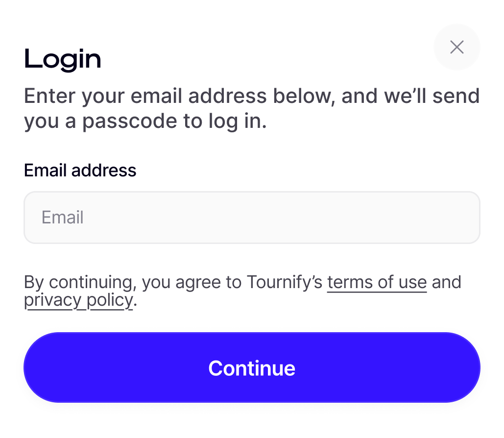The width and height of the screenshot is (504, 438).
Task: View Tournify's privacy policy
Action: (78, 300)
